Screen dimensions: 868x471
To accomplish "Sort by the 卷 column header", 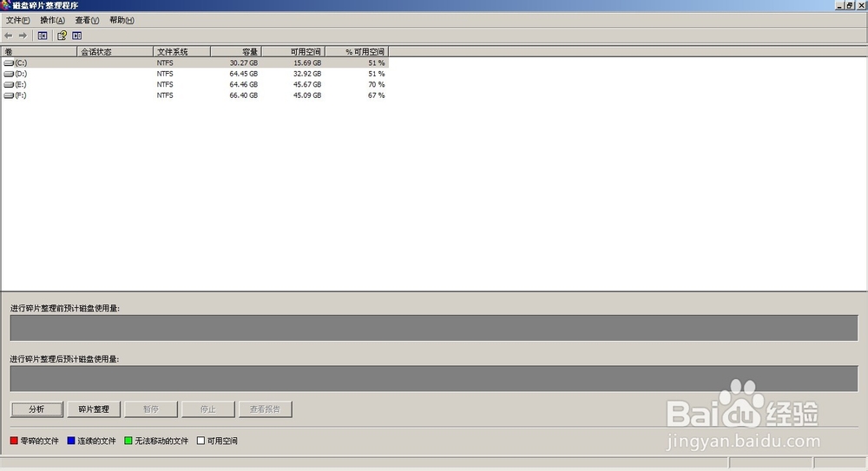I will (x=39, y=51).
